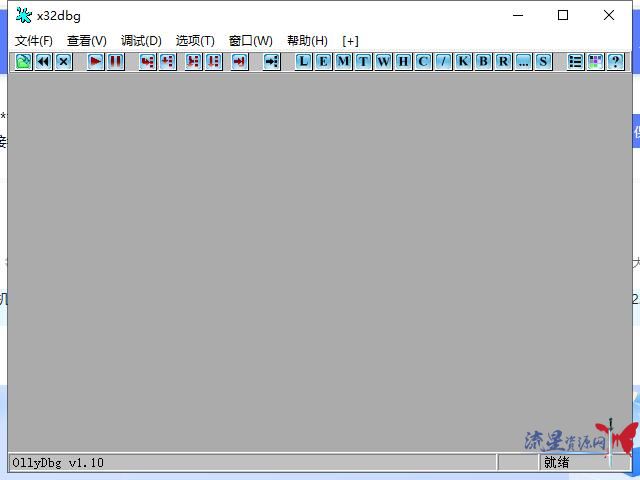Image resolution: width=640 pixels, height=480 pixels.
Task: Open the 帮助(H) menu
Action: pos(307,41)
